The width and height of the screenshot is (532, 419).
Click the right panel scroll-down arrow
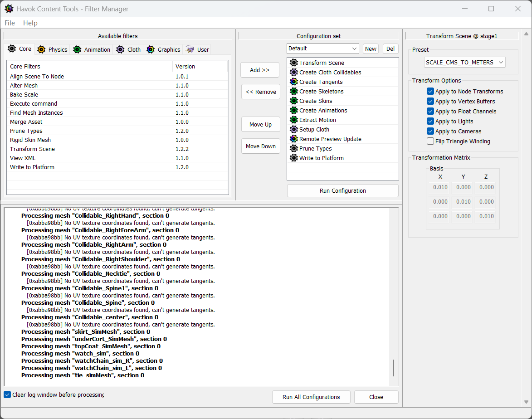(x=526, y=402)
